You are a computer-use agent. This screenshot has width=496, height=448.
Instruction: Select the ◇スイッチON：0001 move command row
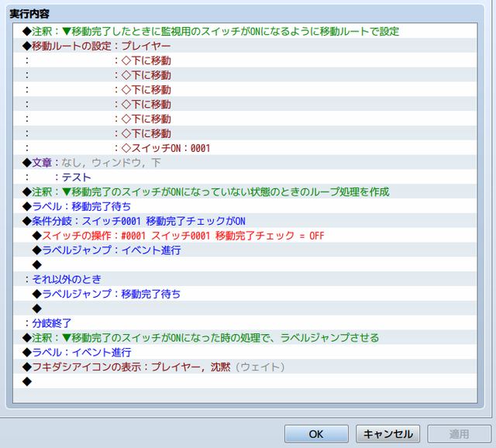pos(245,148)
